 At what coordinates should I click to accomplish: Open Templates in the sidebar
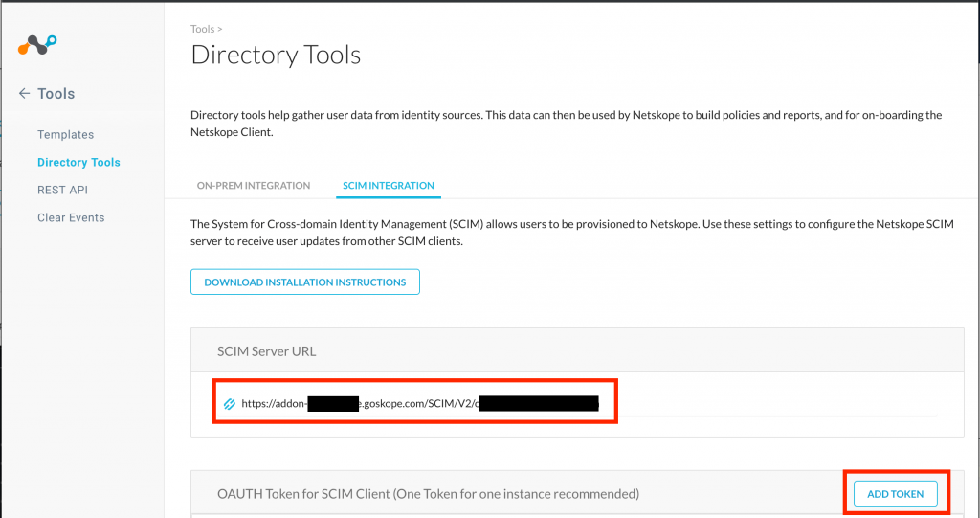[x=66, y=134]
